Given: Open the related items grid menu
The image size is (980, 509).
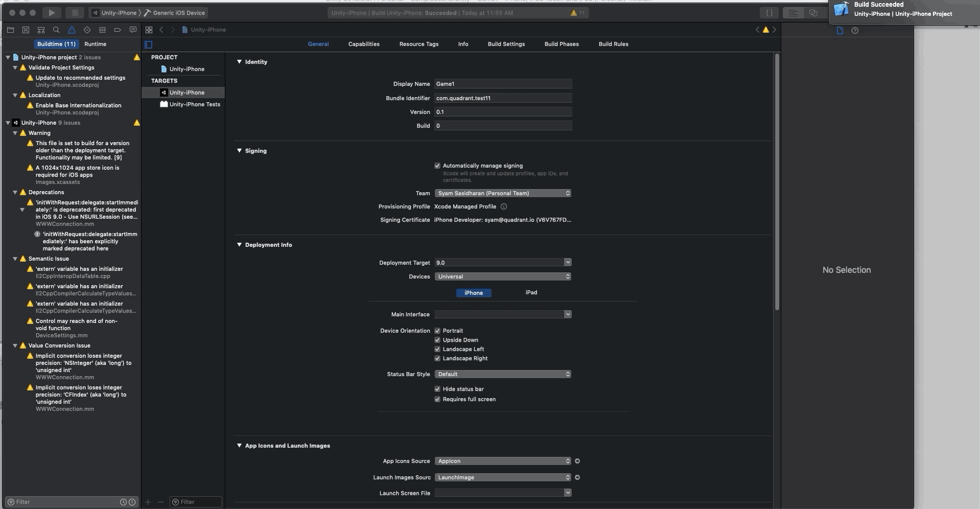Looking at the screenshot, I should coord(149,30).
